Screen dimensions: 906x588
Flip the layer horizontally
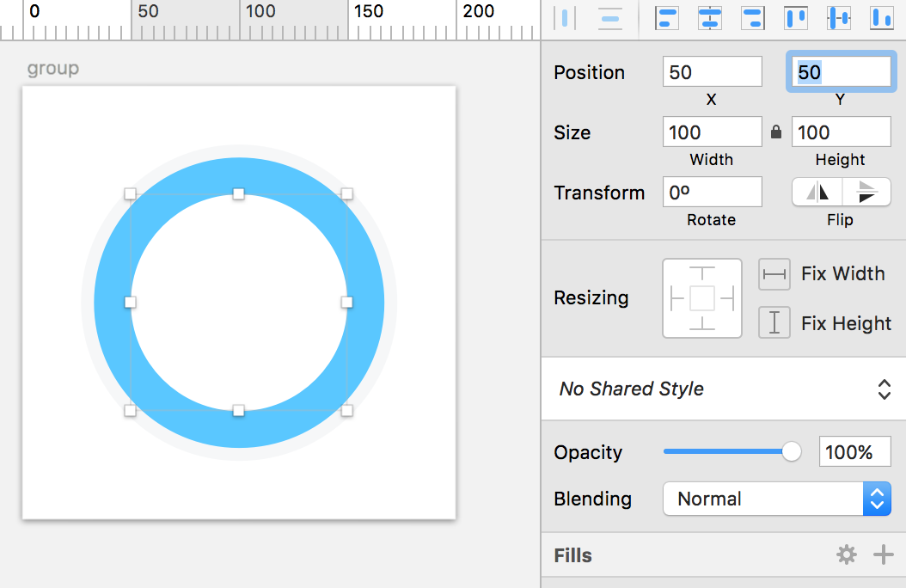click(817, 193)
